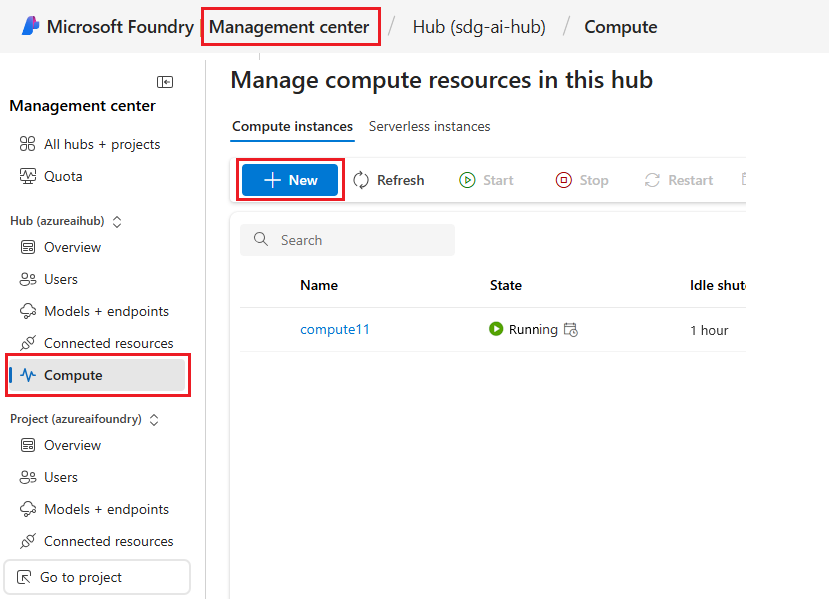
Task: Click the project Connected resources plug icon
Action: 27,541
